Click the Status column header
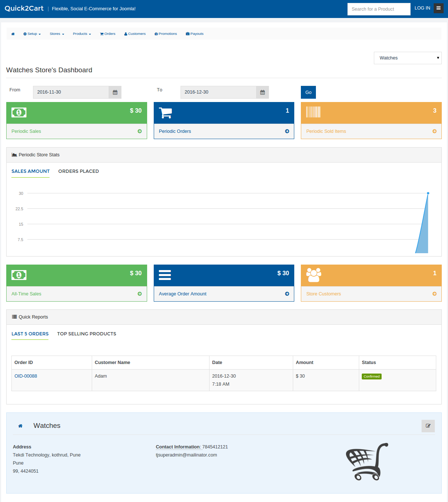 397,363
